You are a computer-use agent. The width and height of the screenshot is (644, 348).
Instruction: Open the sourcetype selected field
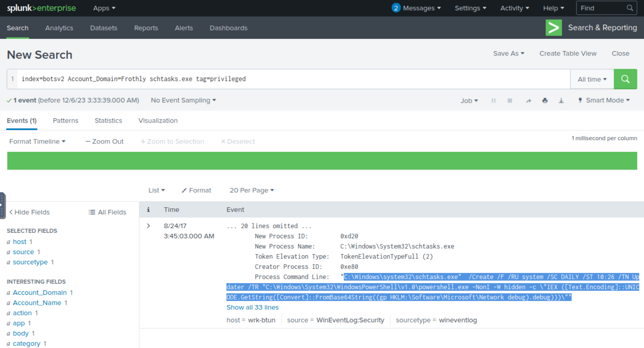tap(30, 262)
